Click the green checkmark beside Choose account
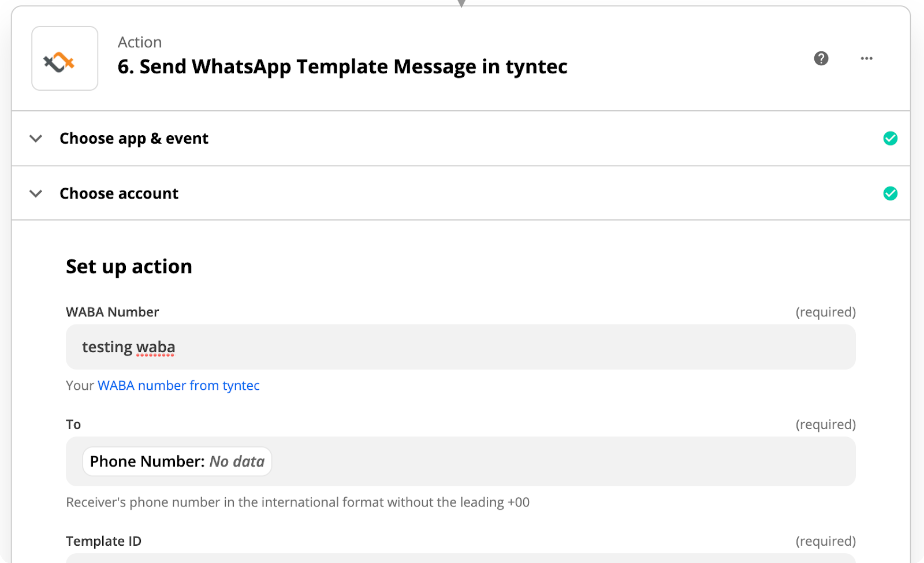 pos(890,193)
